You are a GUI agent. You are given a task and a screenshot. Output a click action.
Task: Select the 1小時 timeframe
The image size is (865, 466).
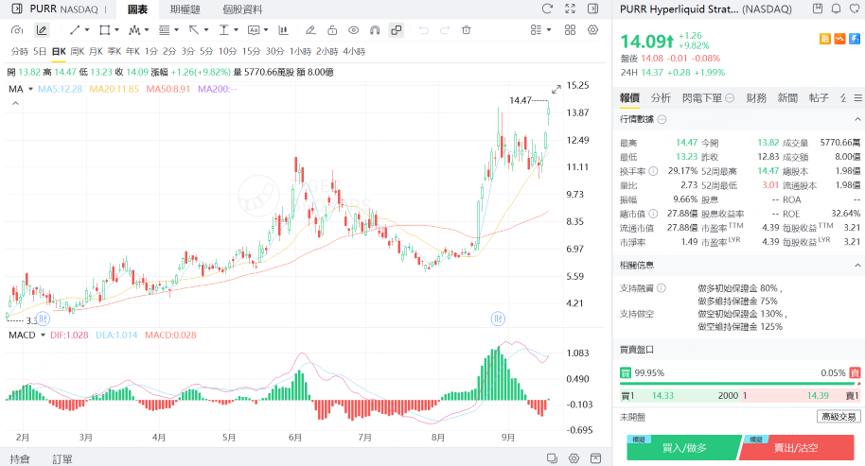click(300, 51)
